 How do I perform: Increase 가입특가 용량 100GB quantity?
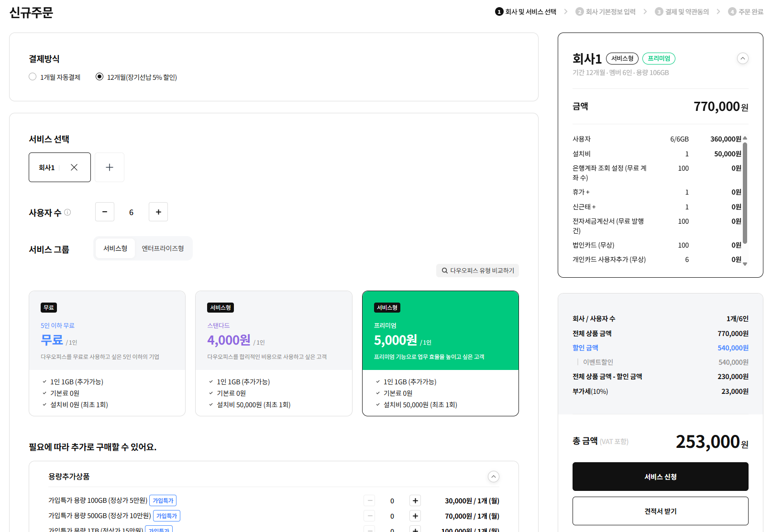415,500
